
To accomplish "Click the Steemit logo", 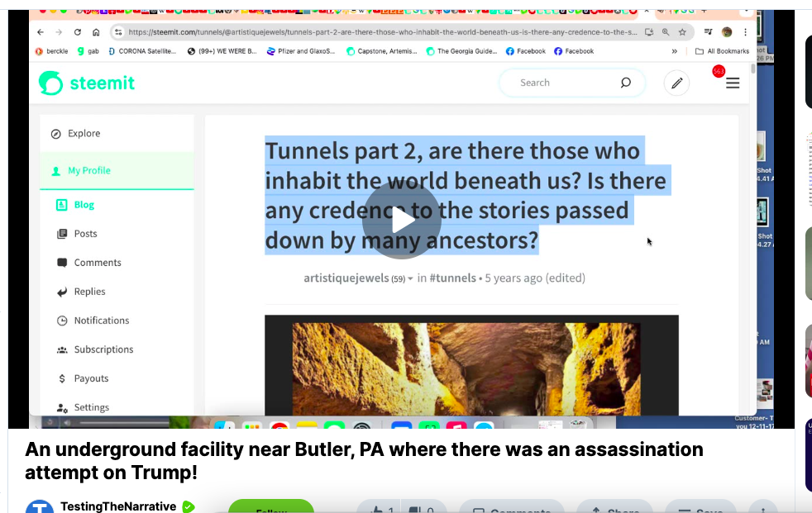I will 87,83.
